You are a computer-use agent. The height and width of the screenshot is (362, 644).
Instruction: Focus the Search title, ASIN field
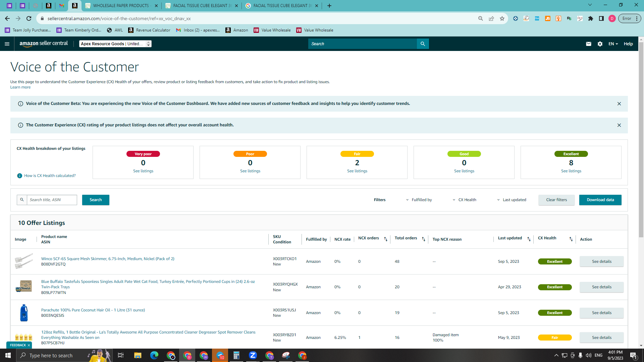(x=52, y=200)
